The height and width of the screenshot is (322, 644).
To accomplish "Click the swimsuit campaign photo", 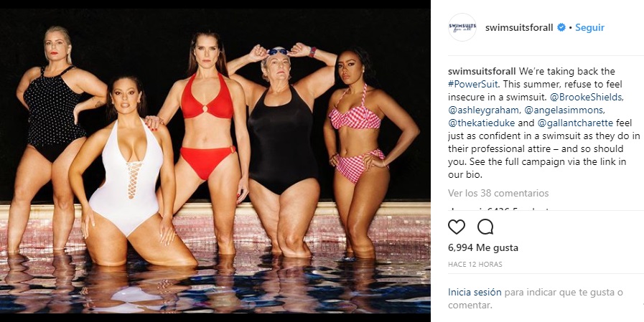I will pyautogui.click(x=215, y=161).
